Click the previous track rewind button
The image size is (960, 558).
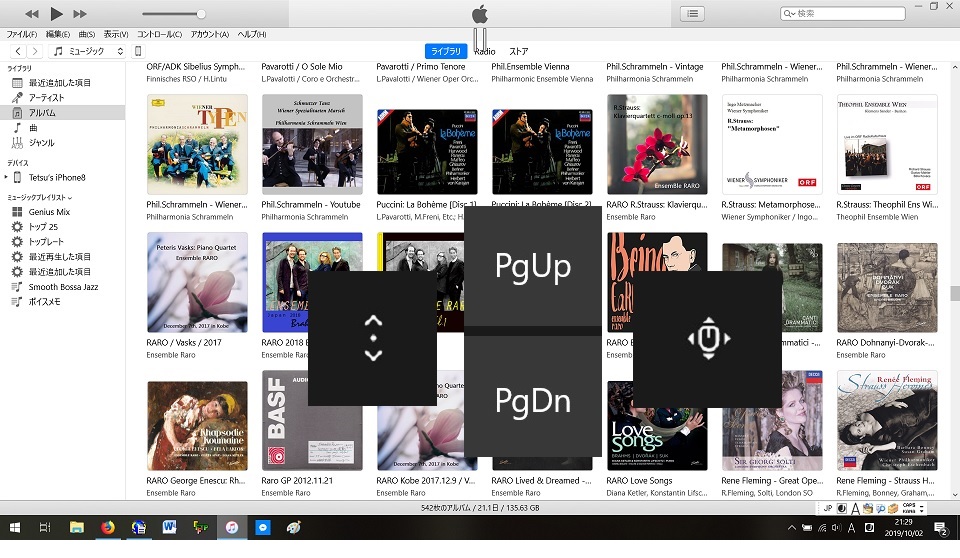[32, 13]
